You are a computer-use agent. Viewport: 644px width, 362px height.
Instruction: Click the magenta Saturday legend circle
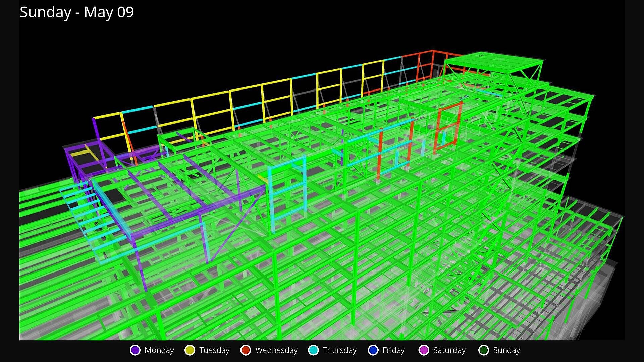[x=424, y=350]
